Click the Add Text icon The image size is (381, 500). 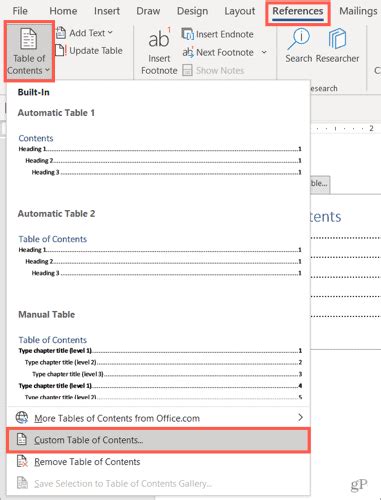(61, 33)
